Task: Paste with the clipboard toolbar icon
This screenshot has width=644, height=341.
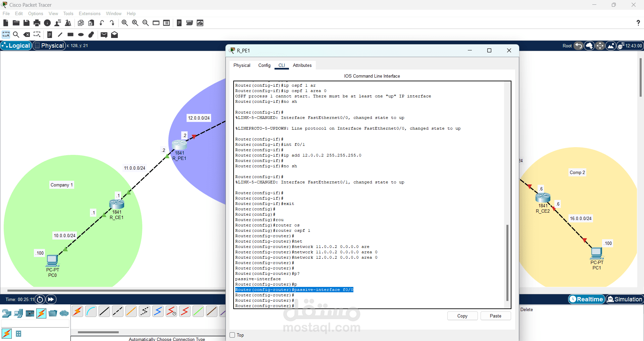Action: [91, 23]
